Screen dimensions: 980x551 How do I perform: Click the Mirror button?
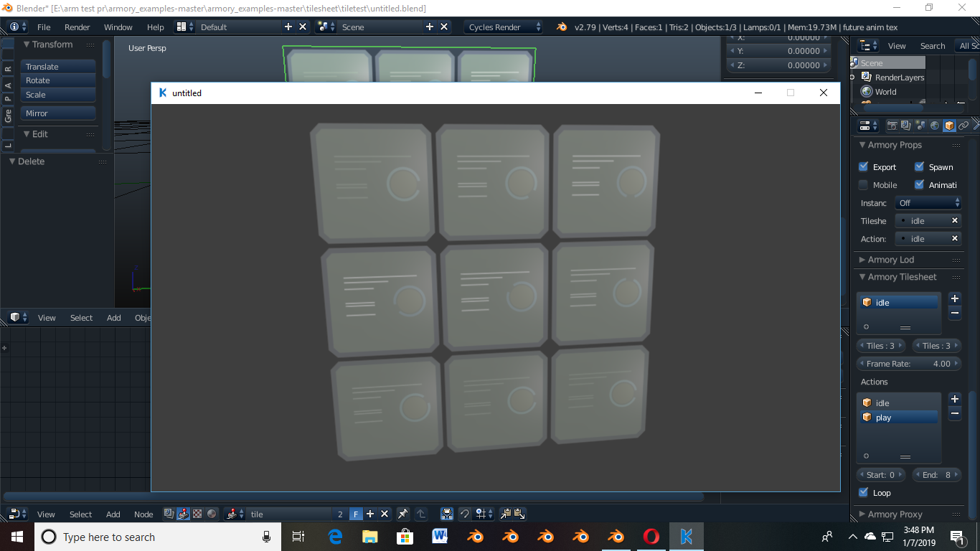coord(58,113)
